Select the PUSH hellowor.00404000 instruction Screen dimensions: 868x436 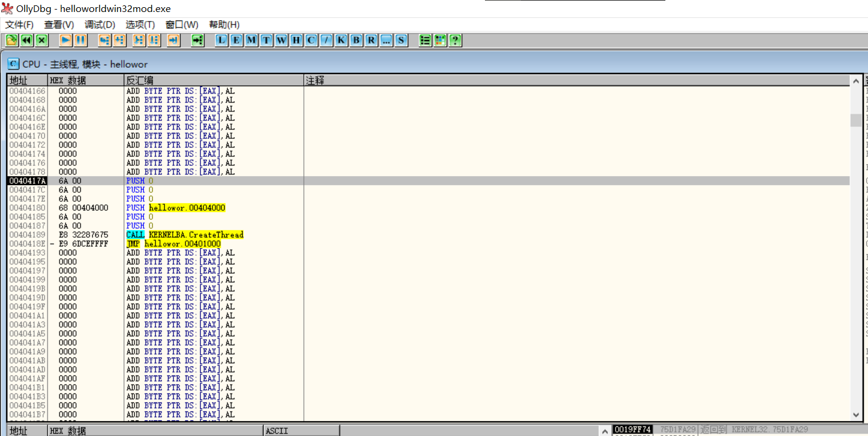point(176,208)
